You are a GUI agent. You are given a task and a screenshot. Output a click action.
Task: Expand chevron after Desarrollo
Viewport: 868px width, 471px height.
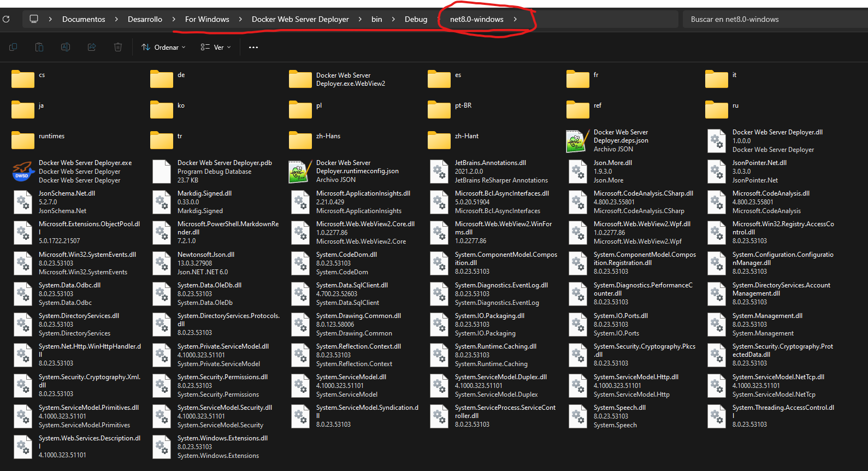[174, 19]
